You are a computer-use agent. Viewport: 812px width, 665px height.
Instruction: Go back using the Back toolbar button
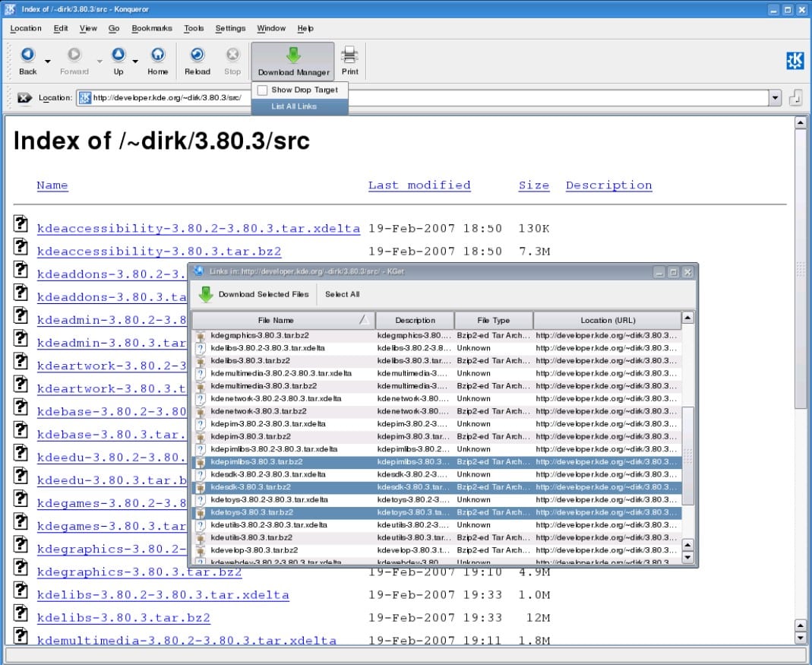click(x=27, y=61)
